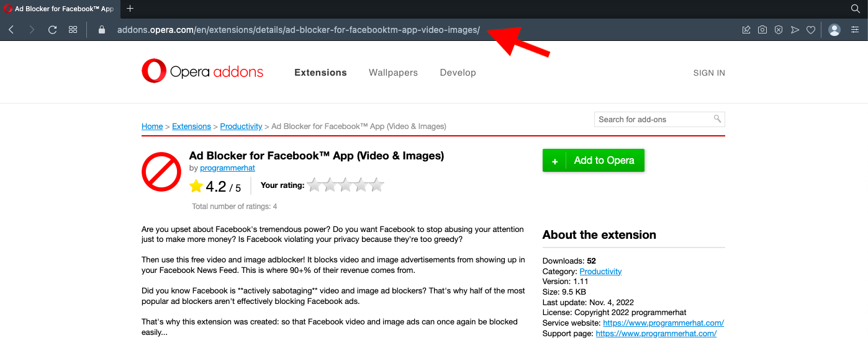Click the Opera addons logo
The image size is (868, 343).
[x=202, y=71]
